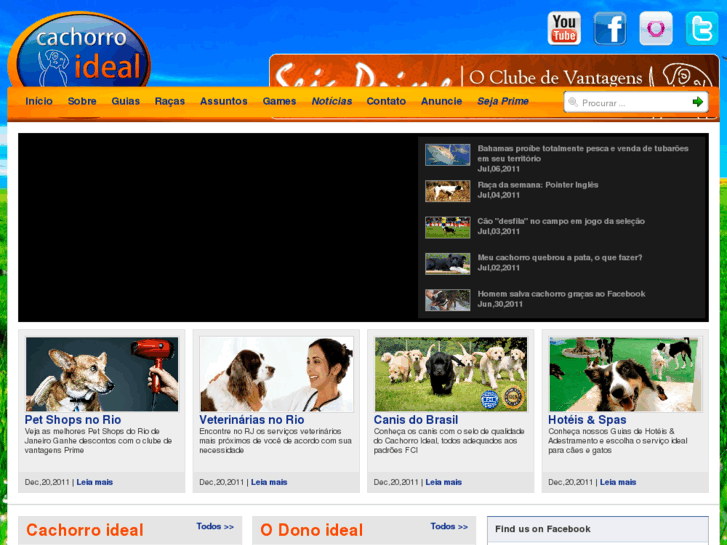
Task: Click the Procurar search field
Action: [x=635, y=103]
